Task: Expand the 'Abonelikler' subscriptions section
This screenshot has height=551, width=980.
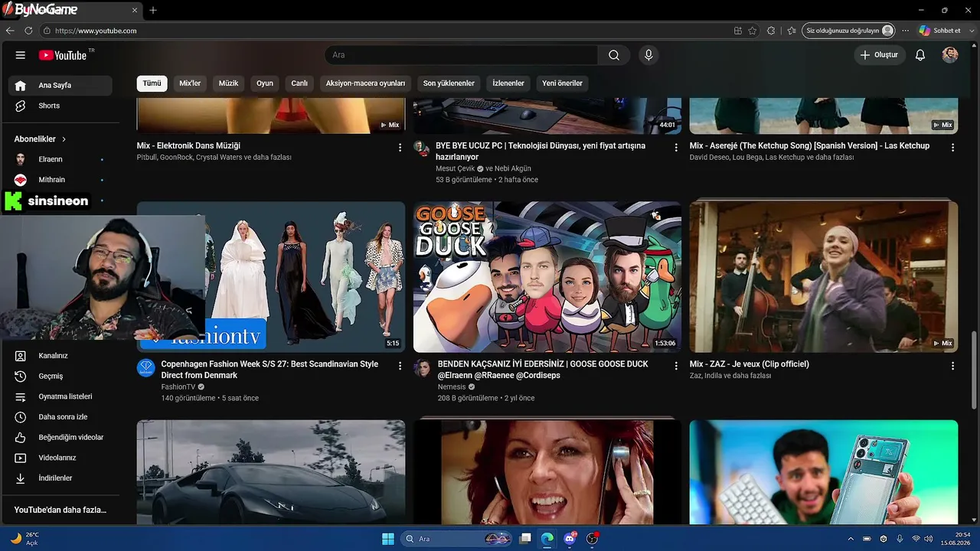Action: point(41,139)
